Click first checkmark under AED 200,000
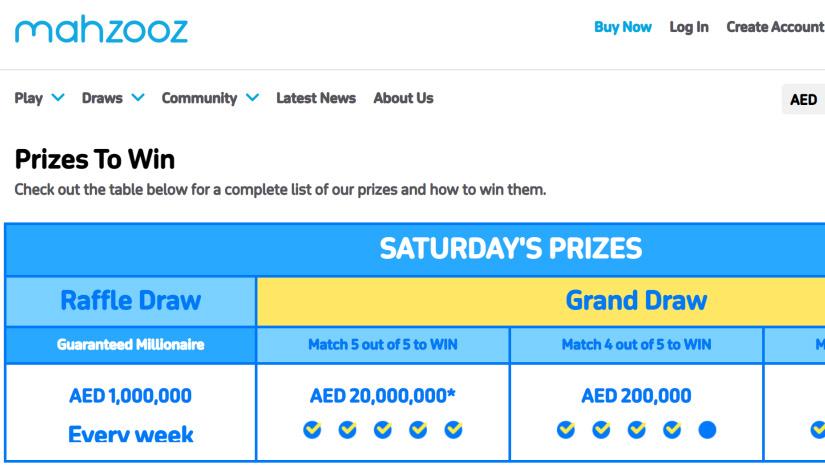Screen dimensions: 825x476 567,430
